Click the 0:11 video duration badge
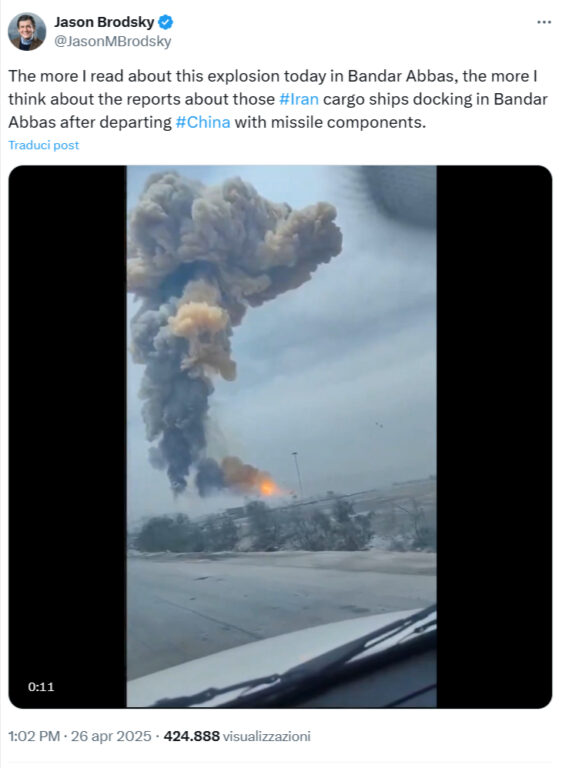The height and width of the screenshot is (768, 562). [x=41, y=687]
